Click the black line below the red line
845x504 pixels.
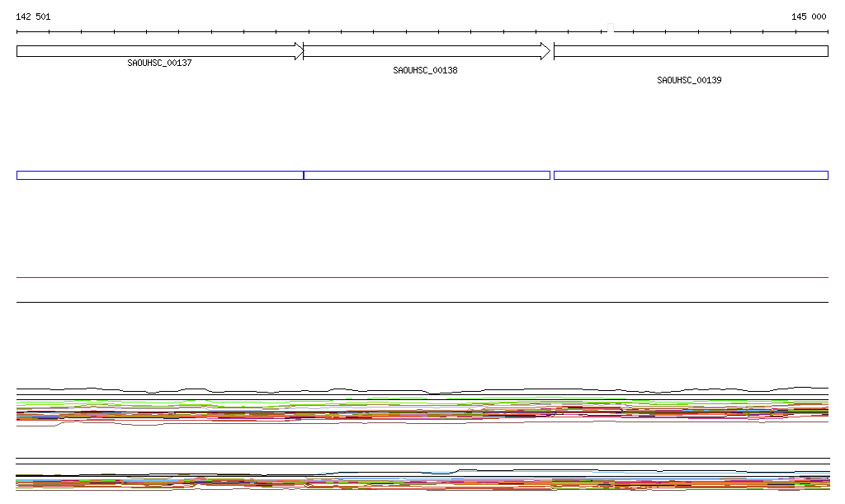click(x=422, y=302)
